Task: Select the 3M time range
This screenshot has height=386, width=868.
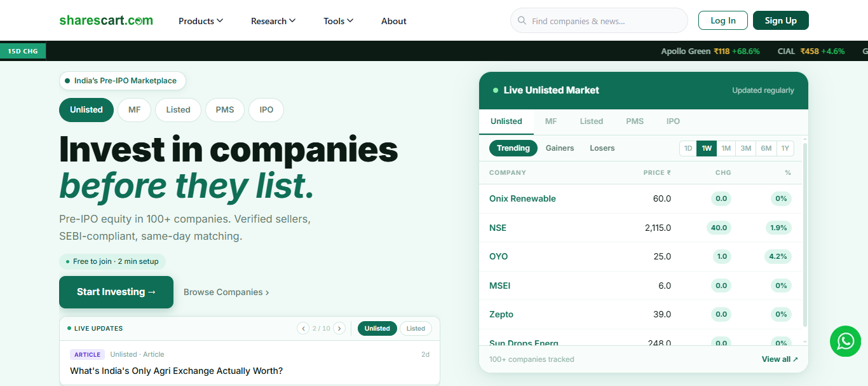Action: pyautogui.click(x=746, y=148)
